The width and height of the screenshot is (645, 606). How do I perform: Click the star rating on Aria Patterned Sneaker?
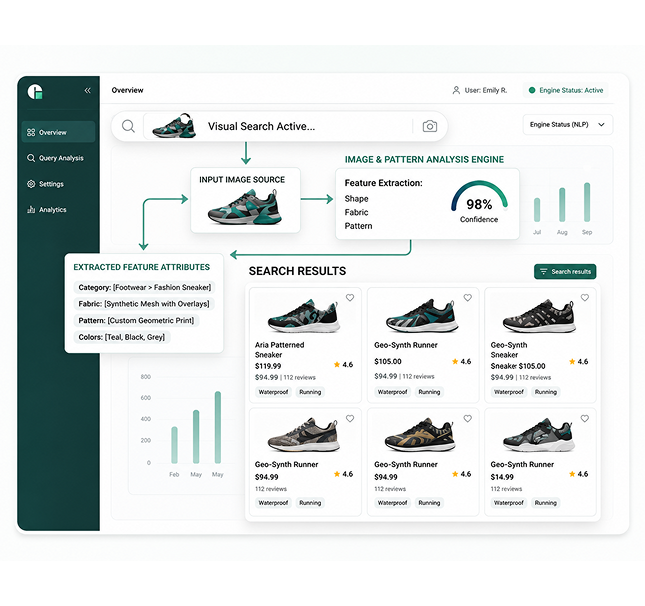pyautogui.click(x=343, y=365)
